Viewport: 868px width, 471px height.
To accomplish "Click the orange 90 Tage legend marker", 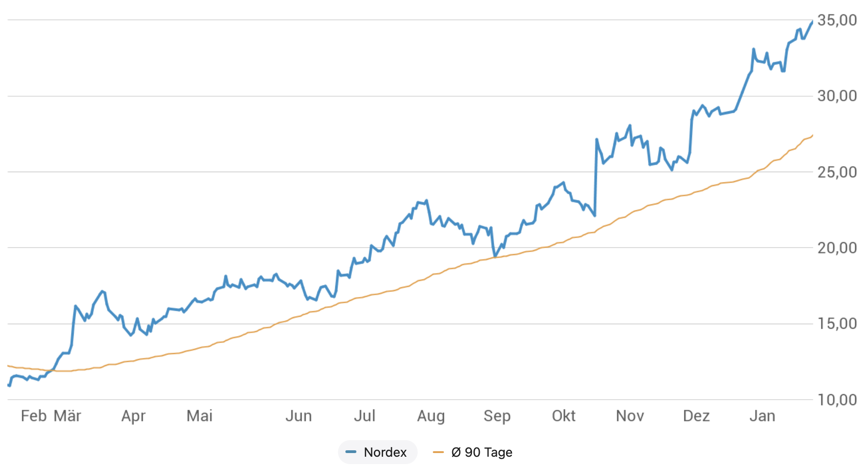I will click(x=438, y=452).
